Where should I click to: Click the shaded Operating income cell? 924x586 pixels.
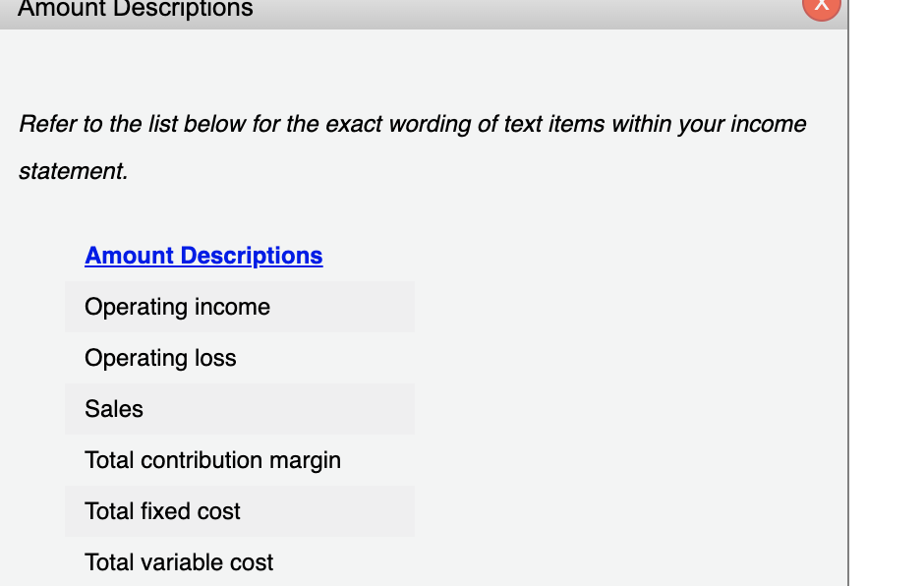point(239,307)
